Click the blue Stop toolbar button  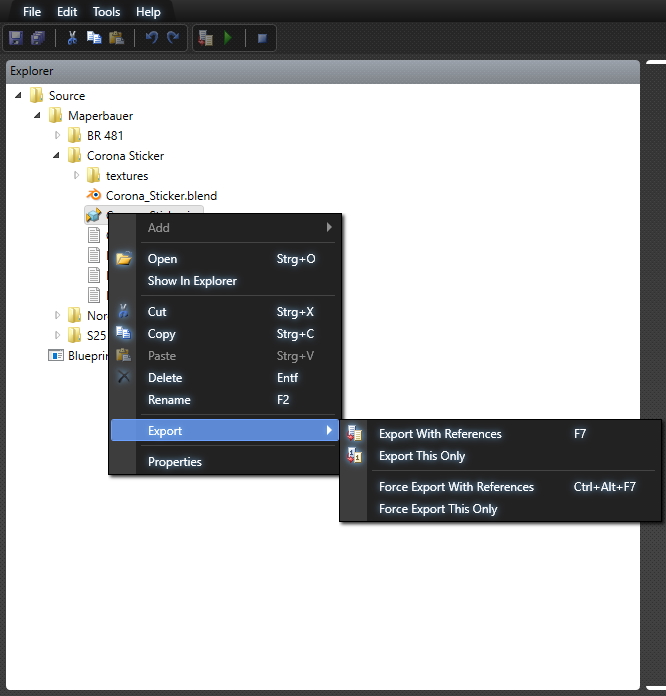pos(262,39)
